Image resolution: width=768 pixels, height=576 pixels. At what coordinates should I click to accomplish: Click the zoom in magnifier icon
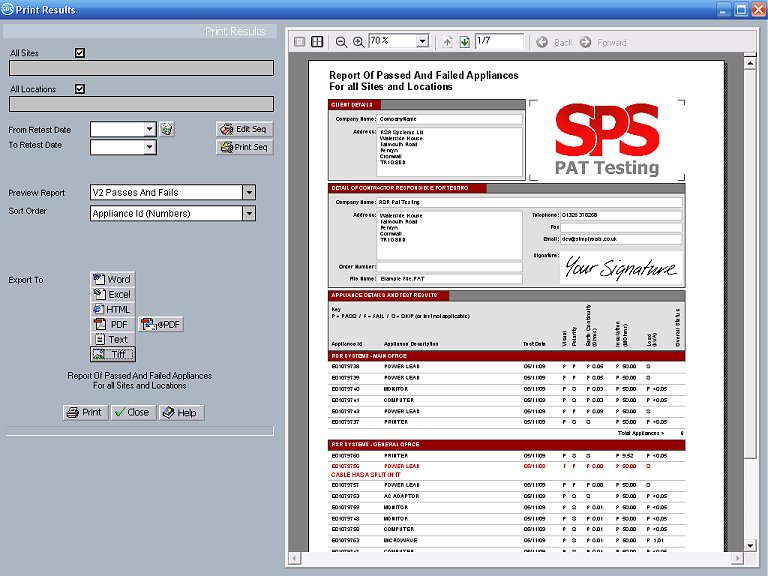point(359,42)
